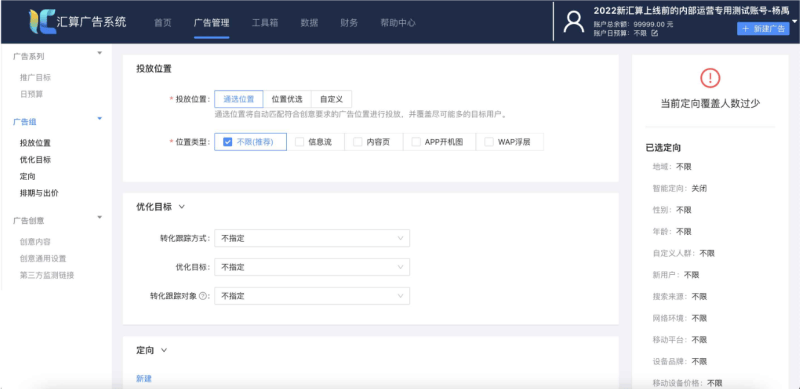The width and height of the screenshot is (800, 389).
Task: Collapse the 广告创意 sidebar group
Action: pos(99,217)
